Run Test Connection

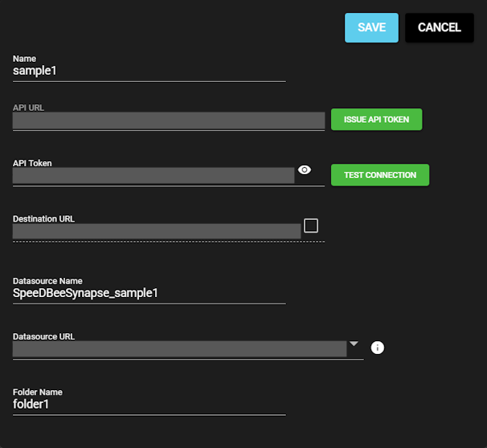click(x=380, y=175)
